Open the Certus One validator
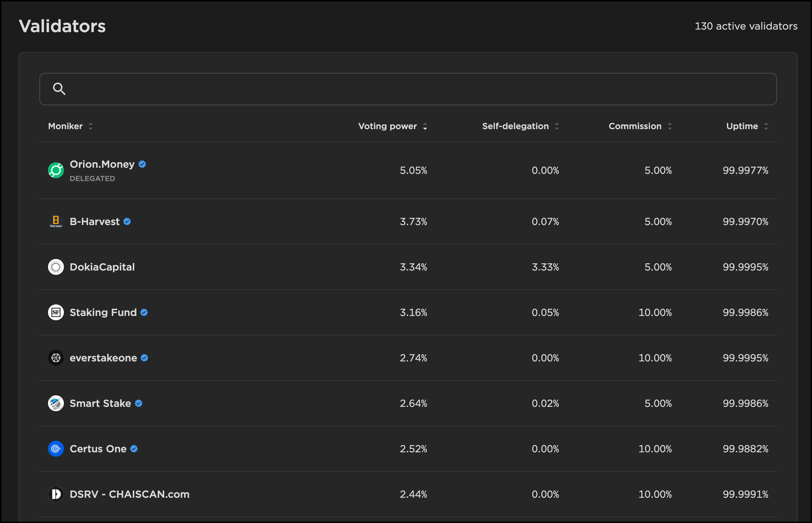 coord(98,449)
